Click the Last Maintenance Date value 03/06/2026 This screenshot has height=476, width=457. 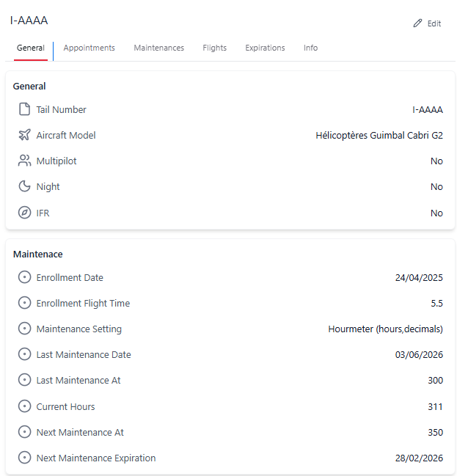tap(419, 354)
